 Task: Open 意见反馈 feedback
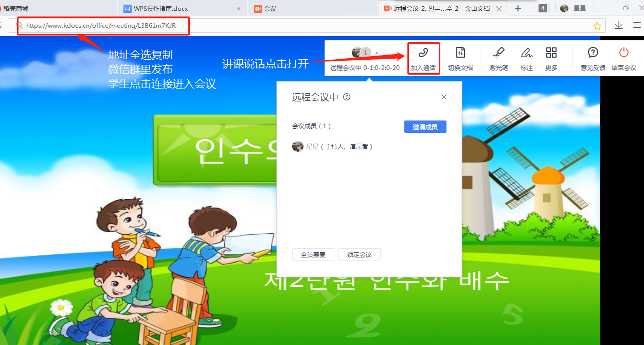click(593, 59)
